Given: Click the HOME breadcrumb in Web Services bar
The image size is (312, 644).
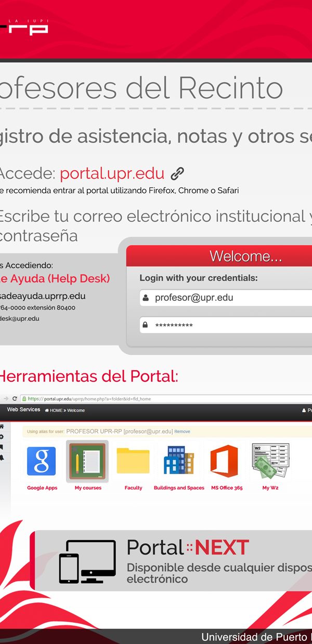Looking at the screenshot, I should click(x=55, y=410).
